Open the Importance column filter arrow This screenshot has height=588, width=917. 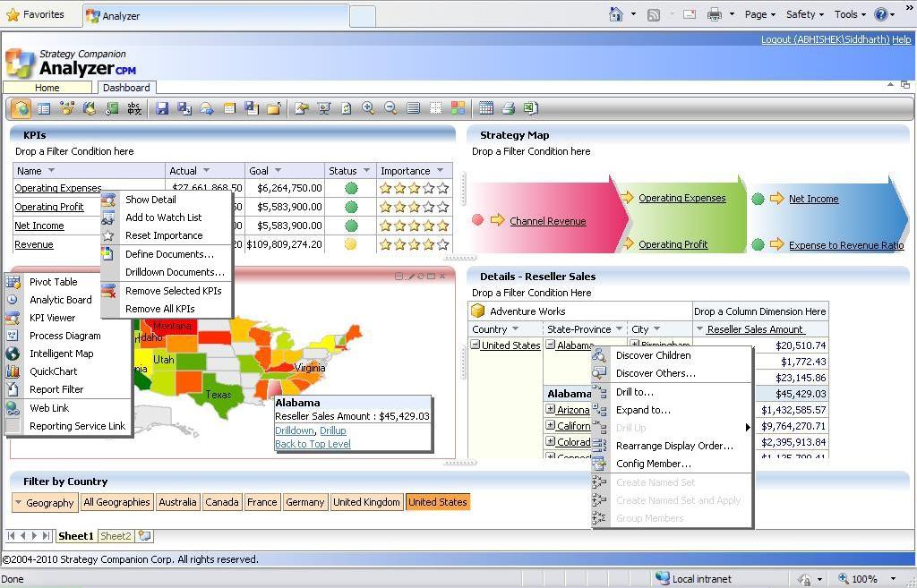tap(440, 170)
